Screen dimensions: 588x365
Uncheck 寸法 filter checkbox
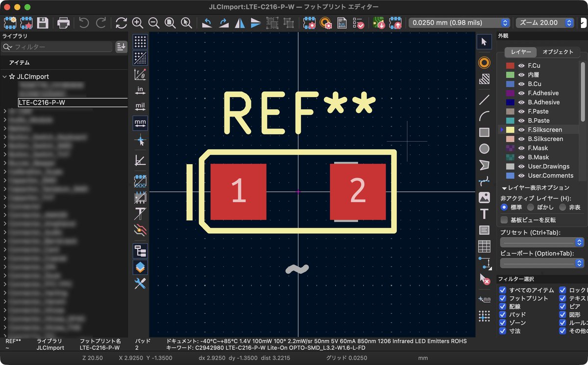pos(502,331)
